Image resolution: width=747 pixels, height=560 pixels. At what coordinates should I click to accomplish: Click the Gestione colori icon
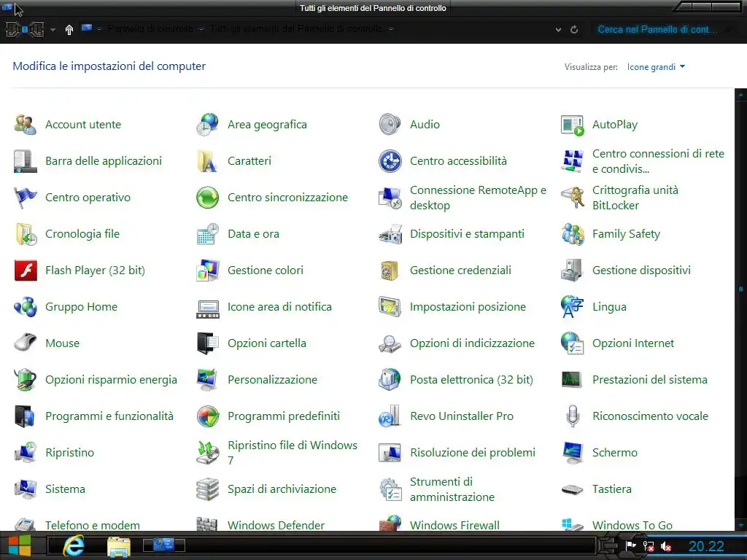click(208, 271)
